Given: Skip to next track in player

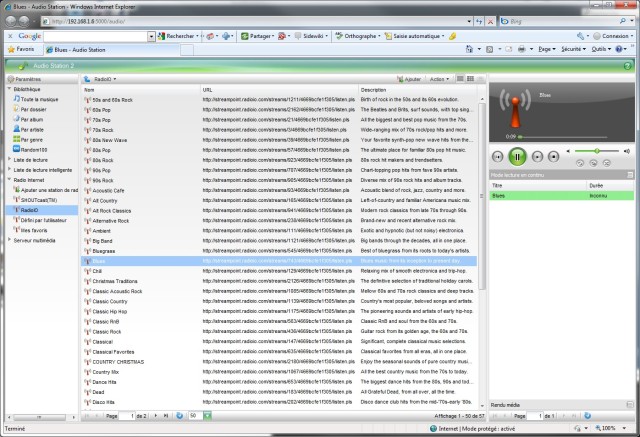Looking at the screenshot, I should (x=538, y=157).
